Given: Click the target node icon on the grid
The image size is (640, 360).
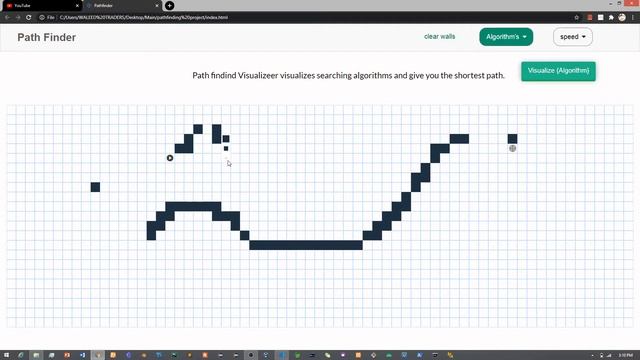Looking at the screenshot, I should click(x=513, y=149).
